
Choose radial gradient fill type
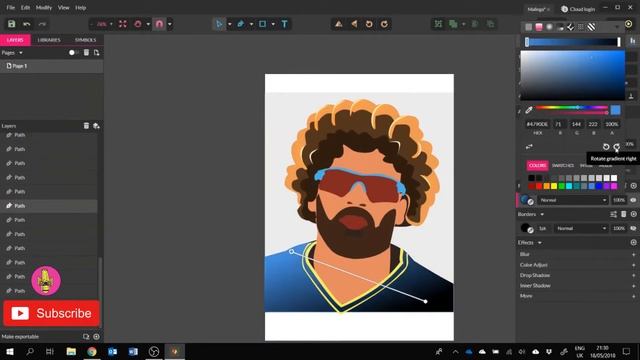[549, 27]
